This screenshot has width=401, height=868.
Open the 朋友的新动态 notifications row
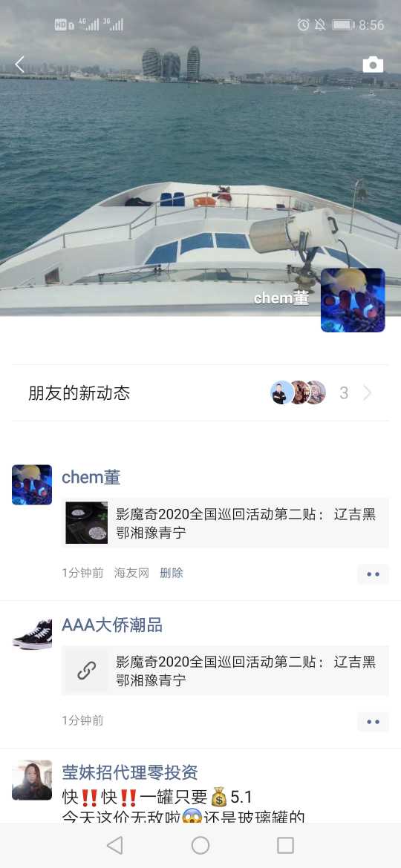(200, 393)
